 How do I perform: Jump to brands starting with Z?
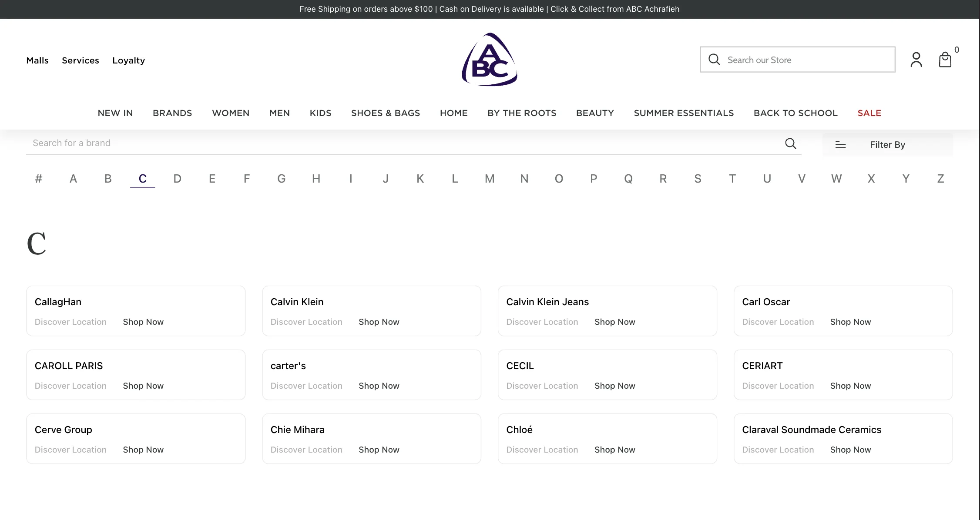coord(940,179)
